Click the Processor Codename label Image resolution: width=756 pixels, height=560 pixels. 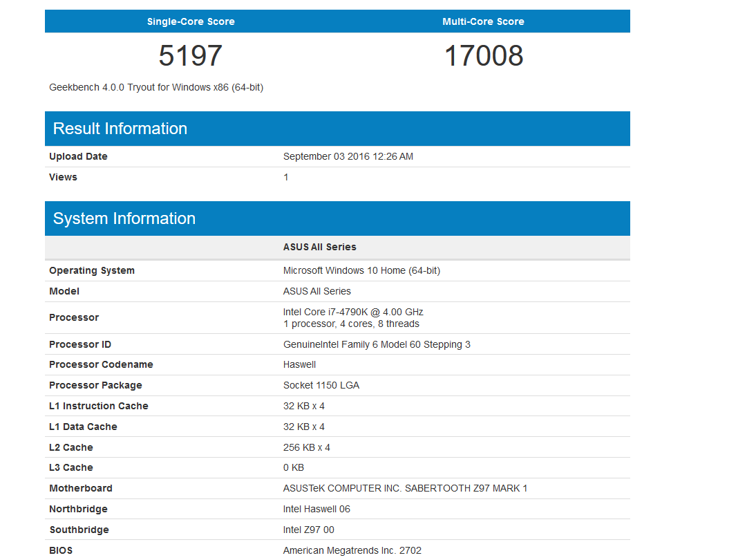[101, 364]
